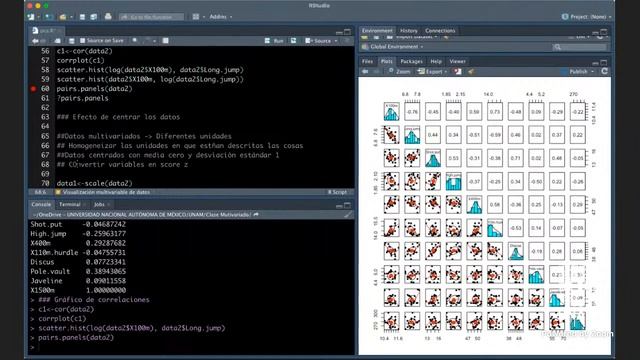Image resolution: width=640 pixels, height=360 pixels.
Task: Click the Environment search field
Action: pos(579,47)
